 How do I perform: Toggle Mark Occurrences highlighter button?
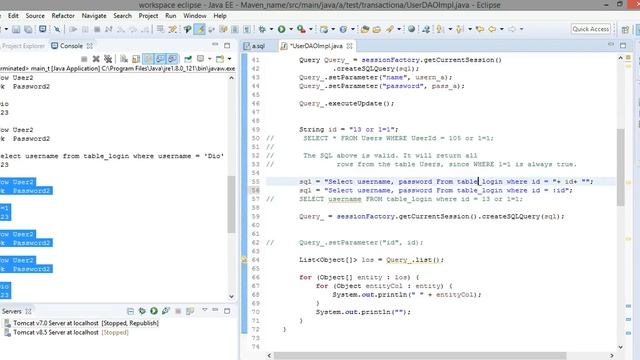click(x=200, y=29)
